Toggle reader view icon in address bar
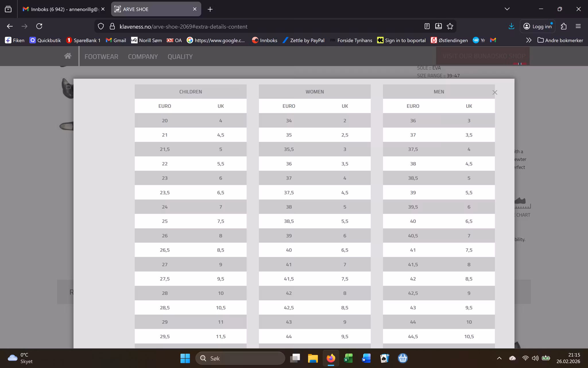This screenshot has height=368, width=588. [427, 26]
